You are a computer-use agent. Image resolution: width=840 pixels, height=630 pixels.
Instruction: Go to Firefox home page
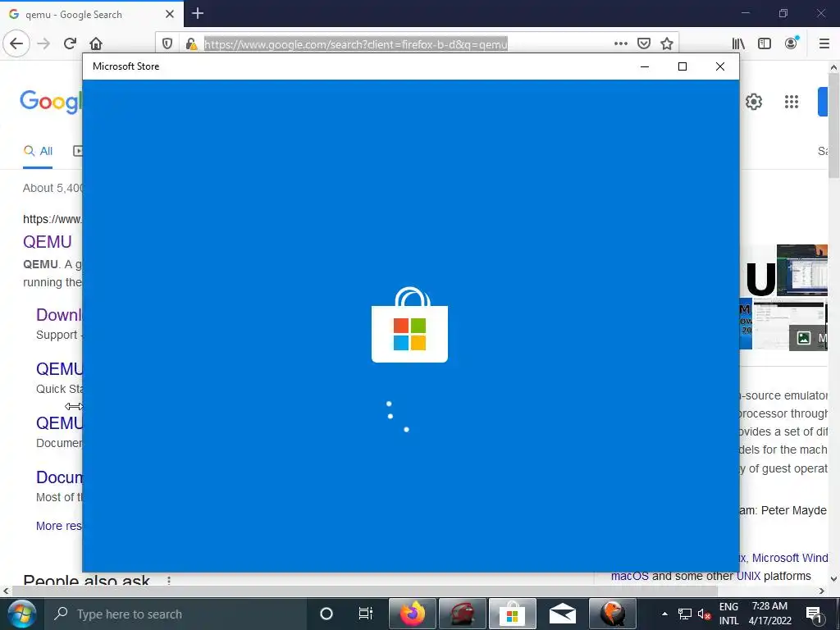pos(96,43)
